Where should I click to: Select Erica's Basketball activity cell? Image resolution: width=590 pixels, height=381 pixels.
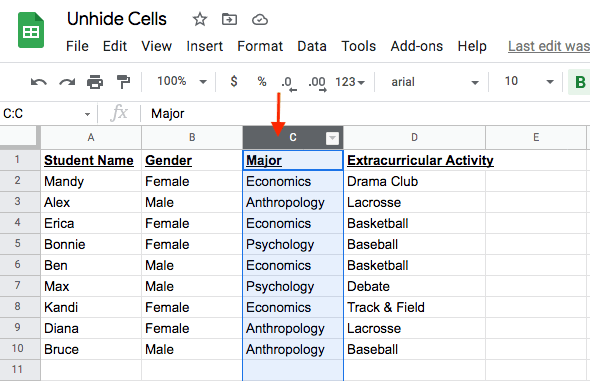tap(414, 223)
